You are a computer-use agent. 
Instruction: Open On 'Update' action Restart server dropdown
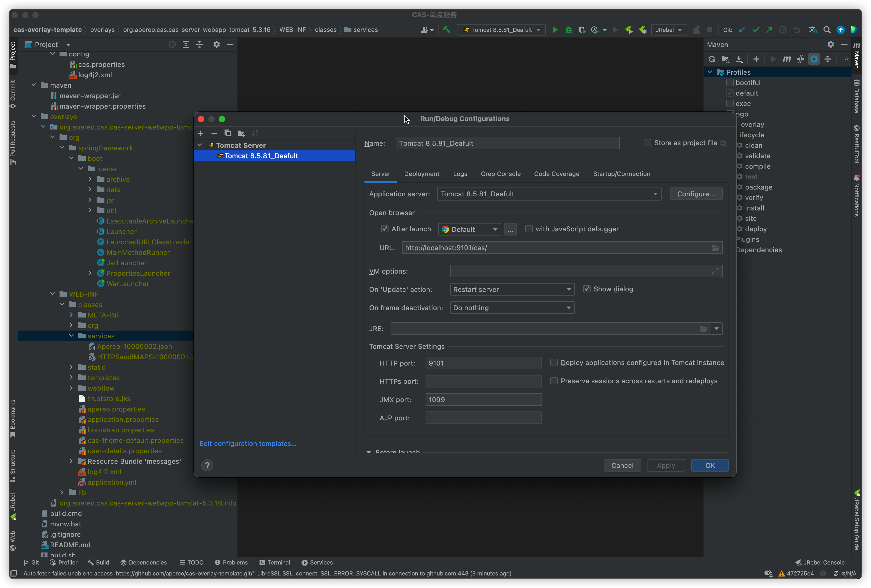point(512,289)
